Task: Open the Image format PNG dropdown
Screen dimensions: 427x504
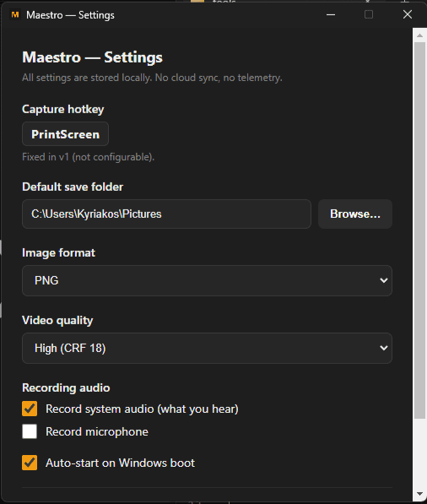Action: coord(207,280)
